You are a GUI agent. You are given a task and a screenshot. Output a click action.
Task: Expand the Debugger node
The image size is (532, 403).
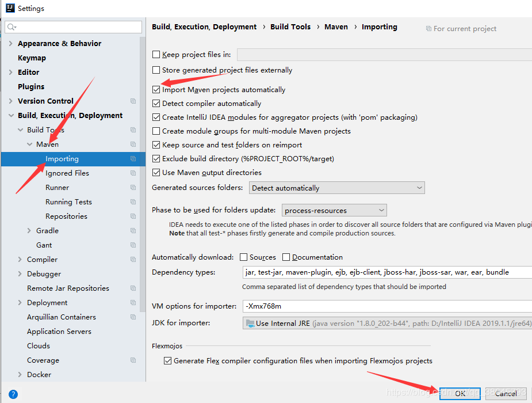tap(20, 273)
